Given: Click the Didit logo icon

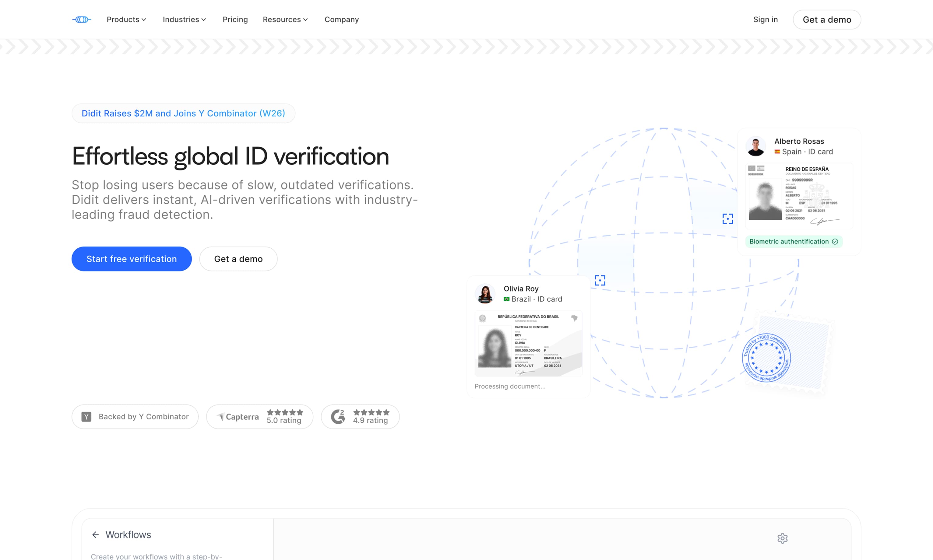Looking at the screenshot, I should pos(82,19).
